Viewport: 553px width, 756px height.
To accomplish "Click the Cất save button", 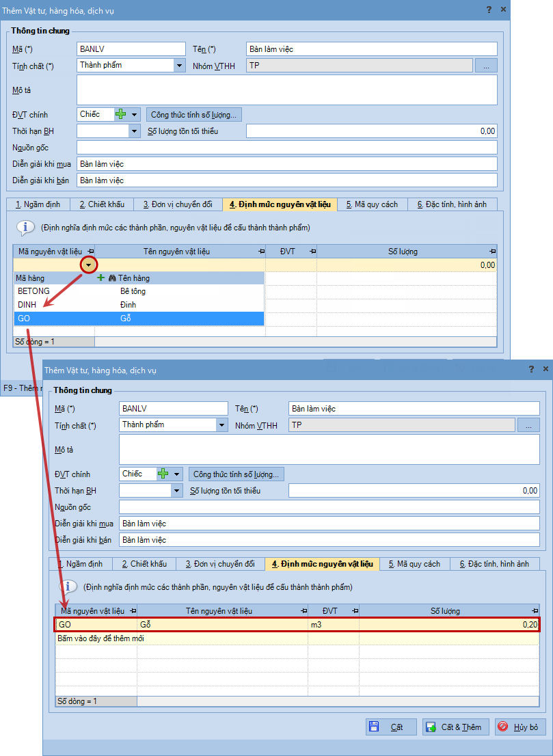I will [390, 727].
